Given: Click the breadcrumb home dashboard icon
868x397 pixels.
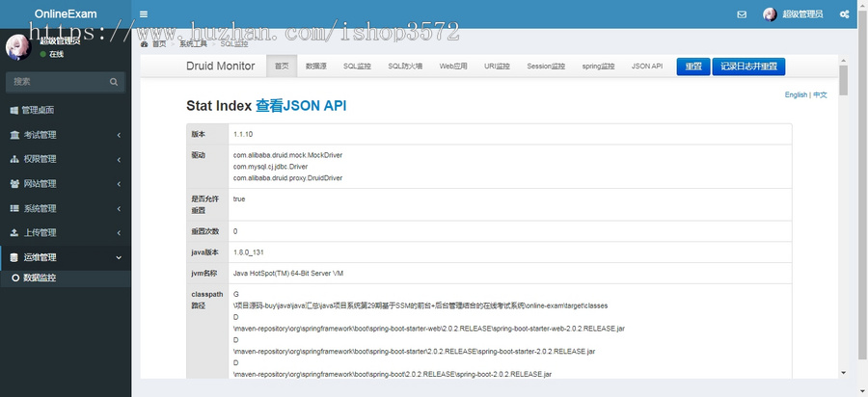Looking at the screenshot, I should pyautogui.click(x=145, y=44).
